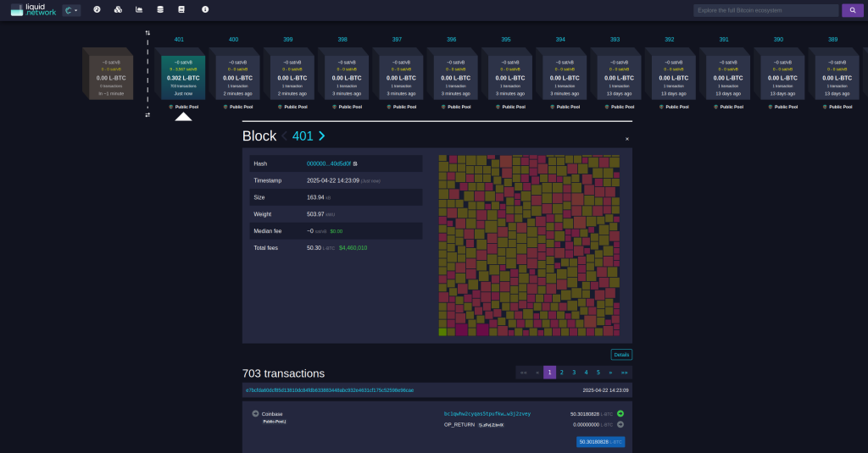This screenshot has height=453, width=868.
Task: Click the left-right arrows below the dashed divider
Action: click(147, 115)
